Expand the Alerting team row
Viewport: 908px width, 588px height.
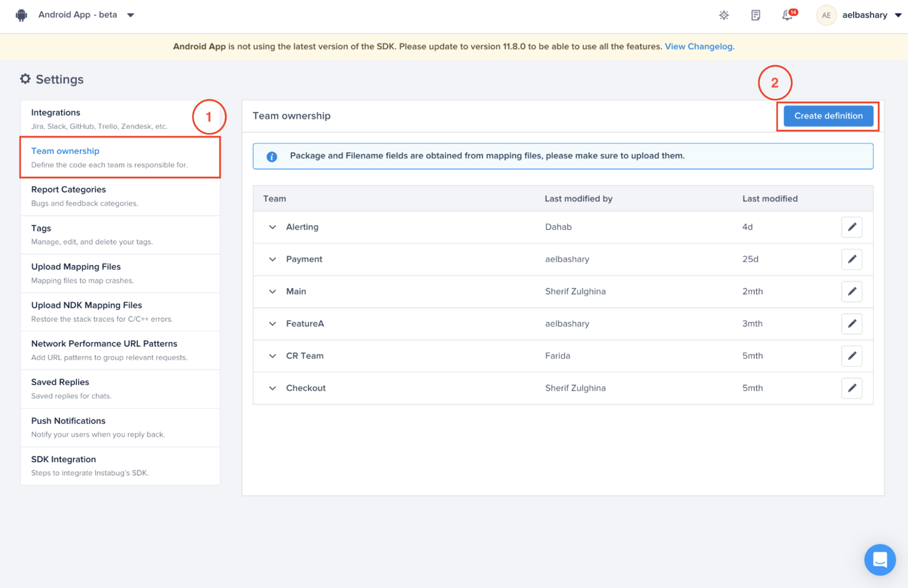tap(272, 227)
